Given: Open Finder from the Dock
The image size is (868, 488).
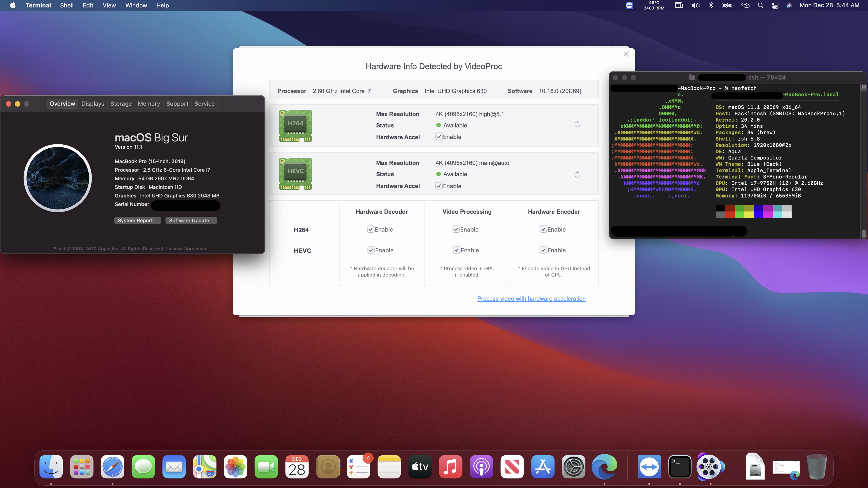Looking at the screenshot, I should [x=51, y=467].
